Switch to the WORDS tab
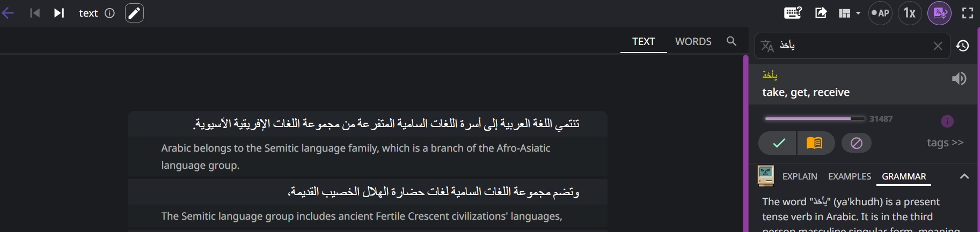This screenshot has height=232, width=980. point(693,41)
